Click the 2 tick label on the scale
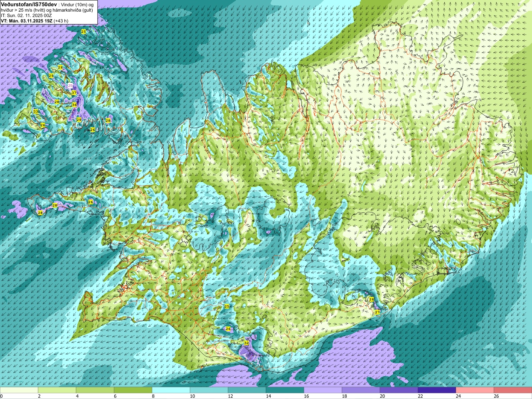The width and height of the screenshot is (532, 399). tap(39, 396)
